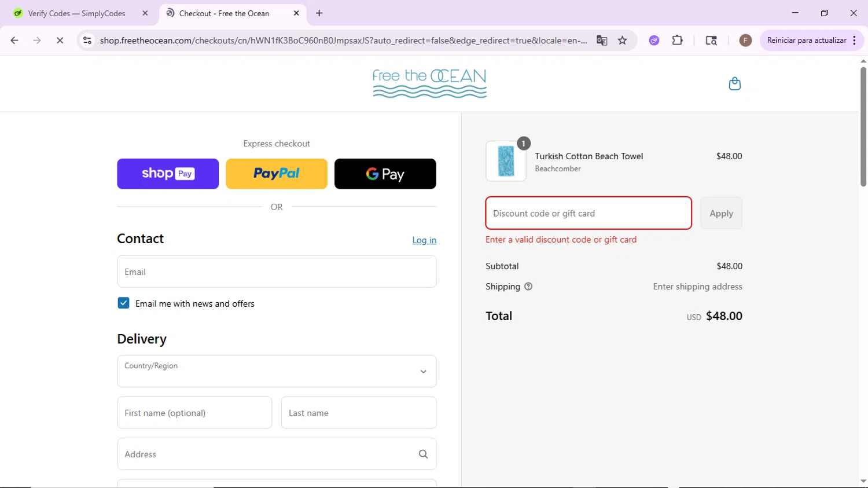The height and width of the screenshot is (488, 868).
Task: Click the Express checkout heading
Action: click(x=277, y=144)
